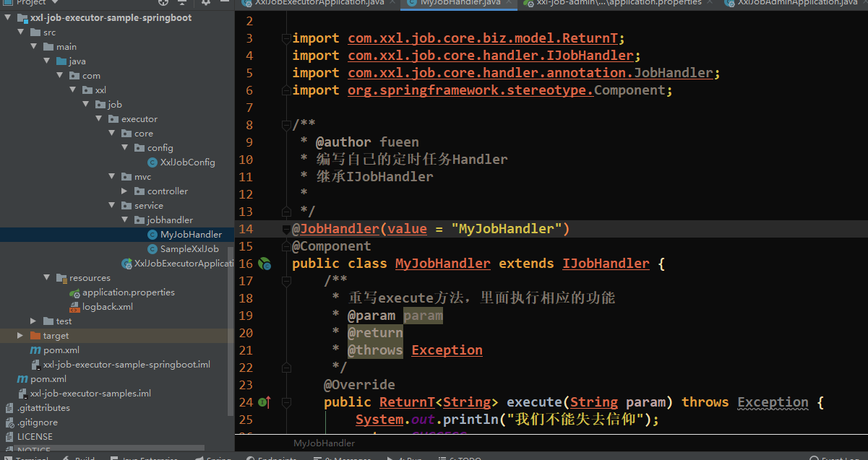Viewport: 868px width, 460px height.
Task: Open the XxlJobConfig class file
Action: coord(187,162)
